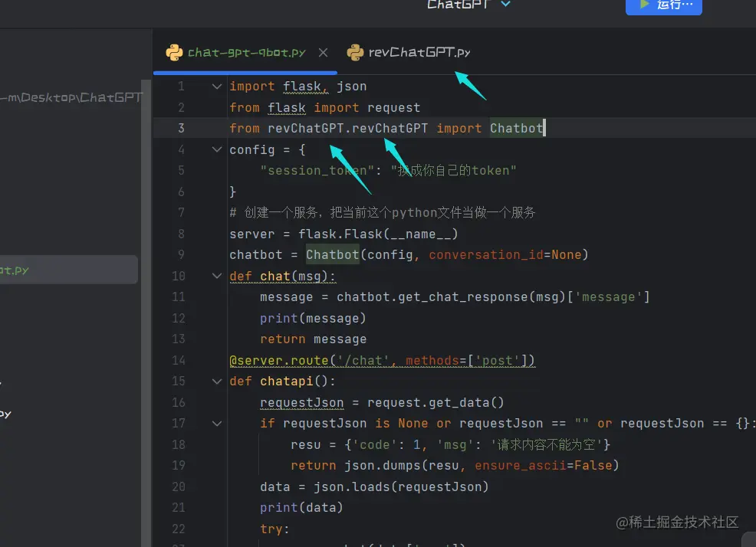Close the chat-gpt-qbot.py tab

point(323,53)
